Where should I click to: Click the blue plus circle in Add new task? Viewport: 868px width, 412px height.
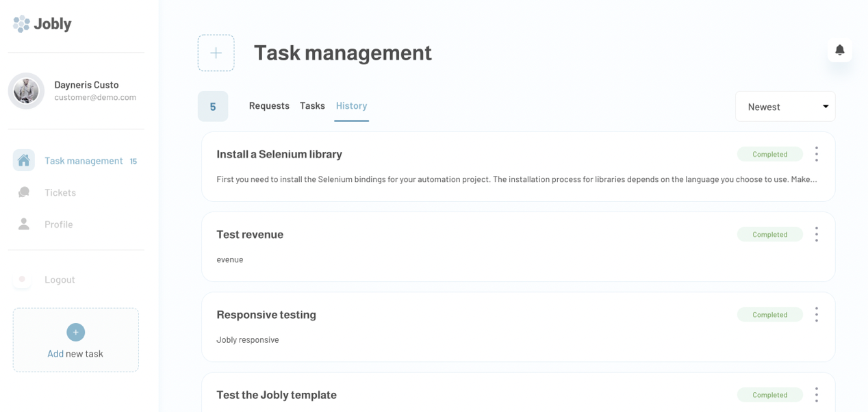pyautogui.click(x=75, y=332)
